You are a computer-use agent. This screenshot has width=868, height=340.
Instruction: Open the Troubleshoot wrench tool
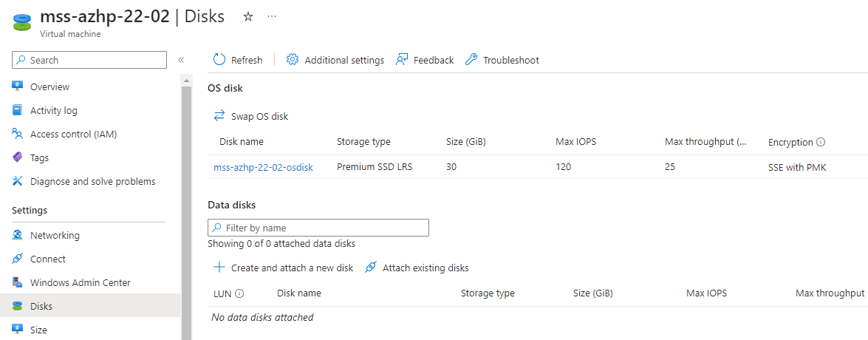pyautogui.click(x=471, y=60)
